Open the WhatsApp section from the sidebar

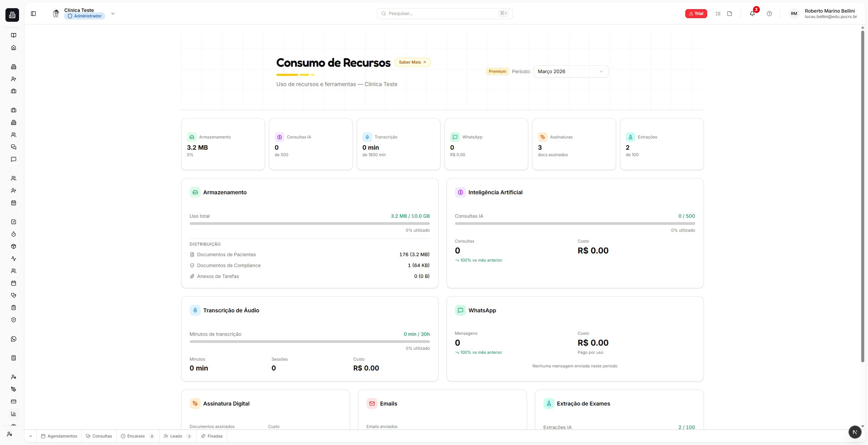coord(14,339)
